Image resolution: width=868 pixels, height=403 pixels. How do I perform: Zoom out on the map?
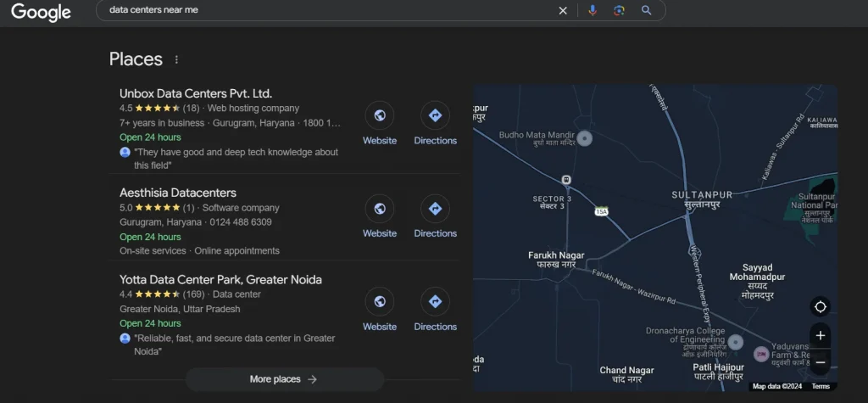[820, 362]
